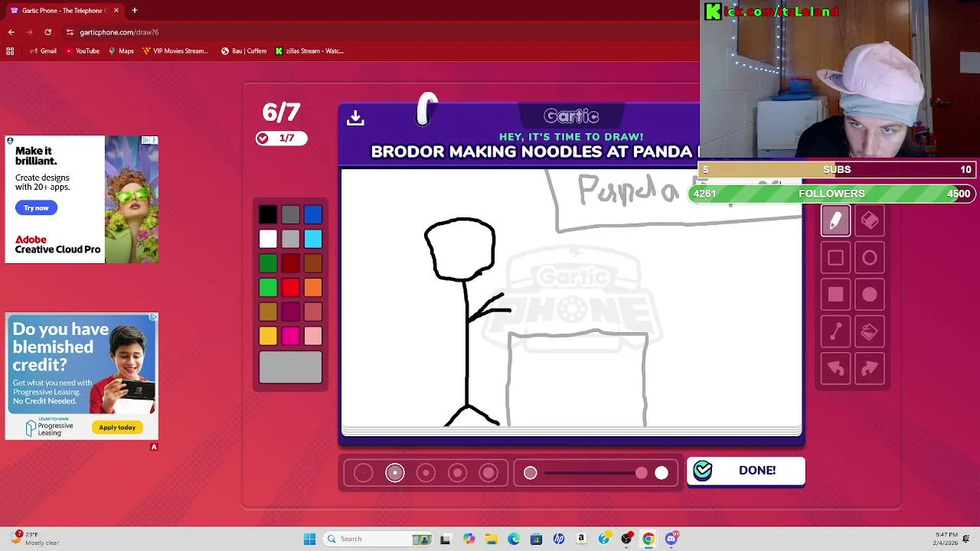Screen dimensions: 980x551
Task: Pick the dark gray color swatch
Action: pos(290,215)
